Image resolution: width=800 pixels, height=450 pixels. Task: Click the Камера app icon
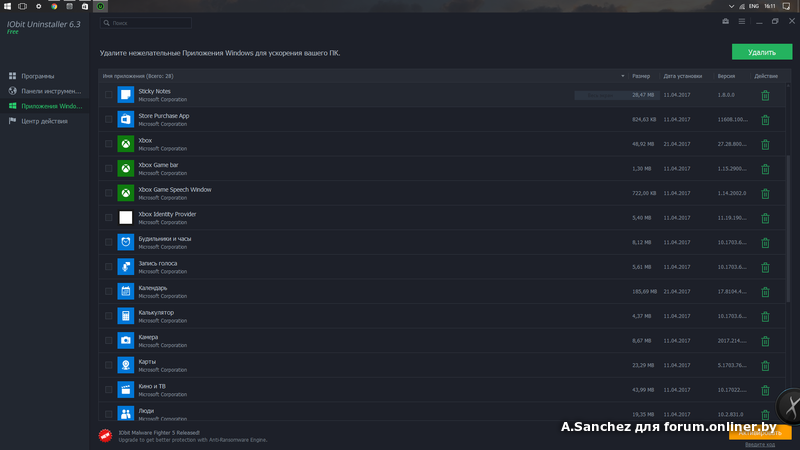126,340
